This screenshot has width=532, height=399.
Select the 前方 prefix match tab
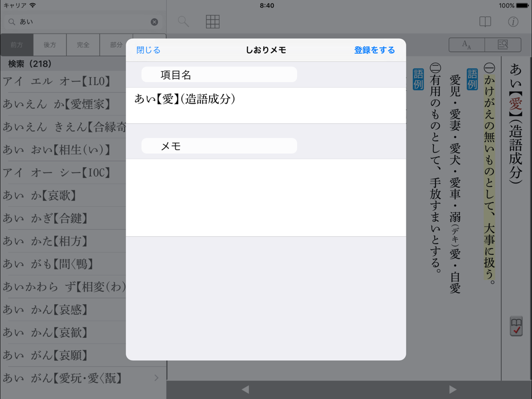[x=16, y=45]
